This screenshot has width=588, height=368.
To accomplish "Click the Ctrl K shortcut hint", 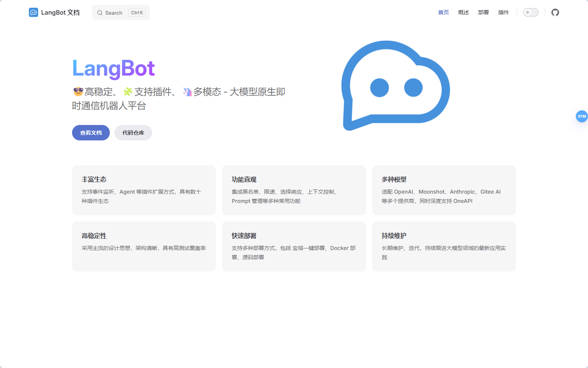I will click(x=137, y=13).
